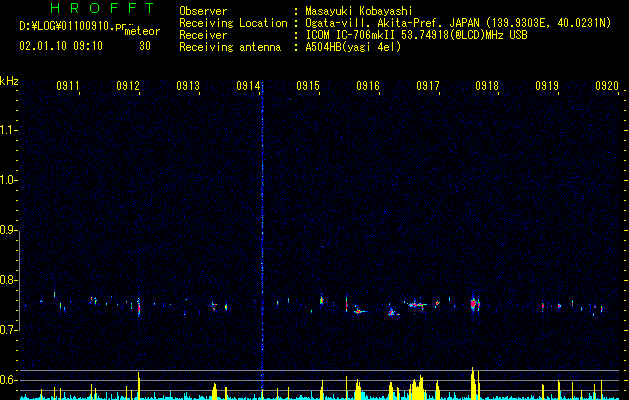This screenshot has height=400, width=629.
Task: Click the 0912 time marker
Action: click(128, 85)
